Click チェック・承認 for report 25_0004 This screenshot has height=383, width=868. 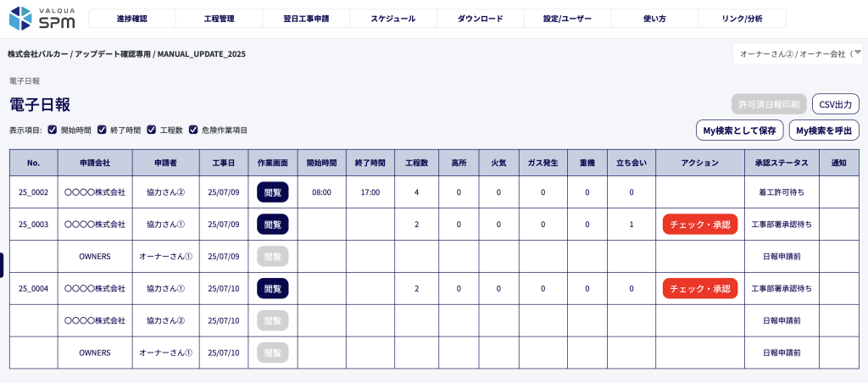click(699, 289)
